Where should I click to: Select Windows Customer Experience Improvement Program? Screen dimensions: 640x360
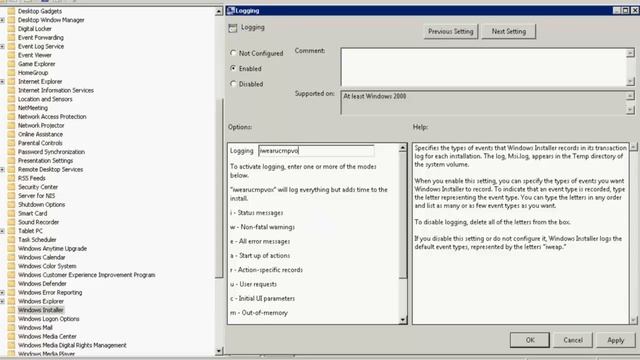[x=87, y=275]
